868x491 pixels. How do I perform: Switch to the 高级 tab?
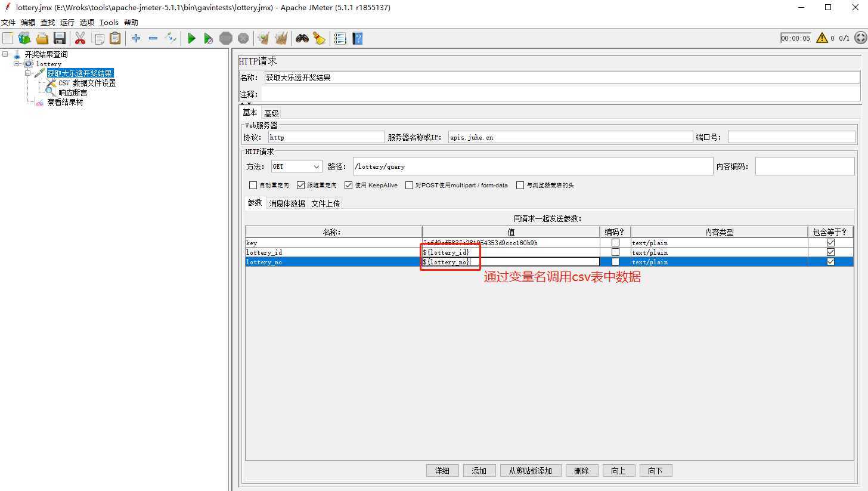(271, 113)
